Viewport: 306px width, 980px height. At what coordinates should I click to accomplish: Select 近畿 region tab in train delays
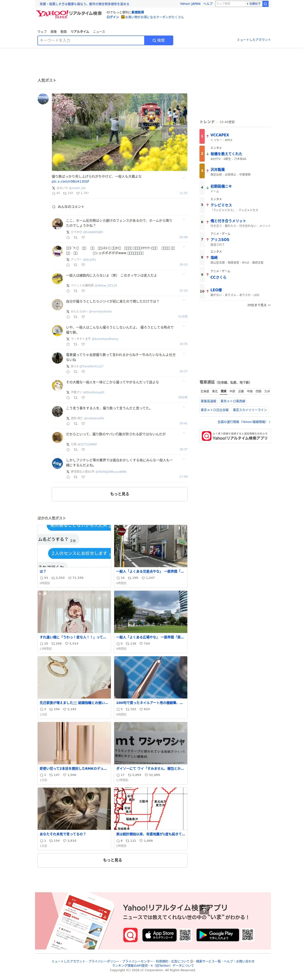[x=241, y=391]
